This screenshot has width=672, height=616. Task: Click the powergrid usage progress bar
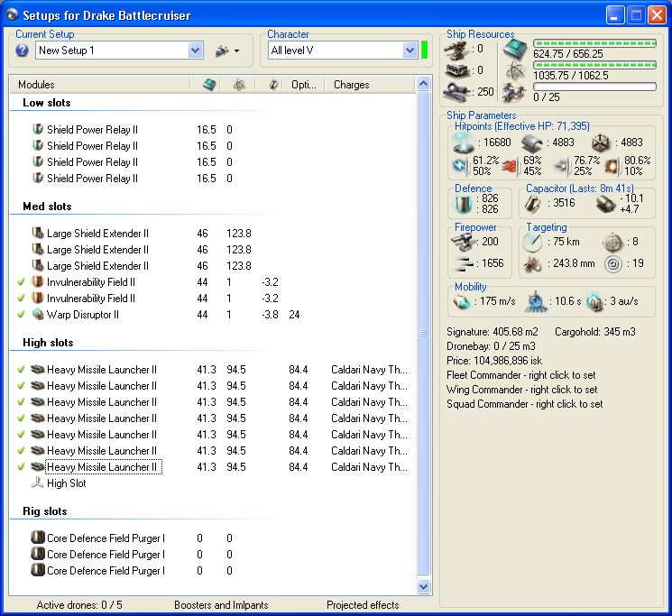click(594, 65)
